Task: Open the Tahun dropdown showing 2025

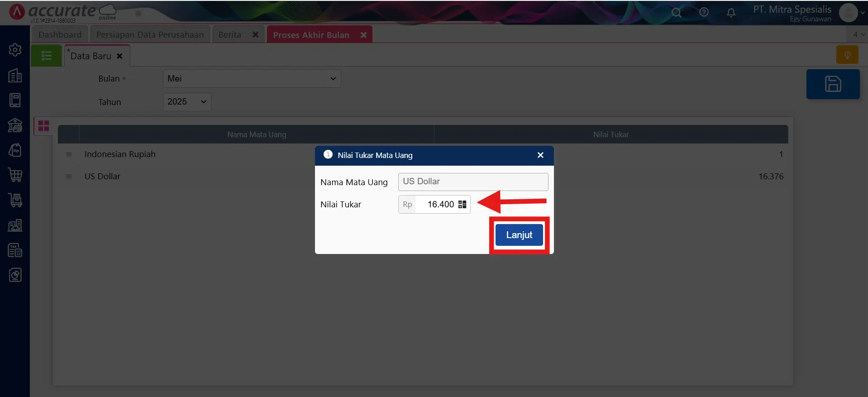Action: [x=187, y=102]
